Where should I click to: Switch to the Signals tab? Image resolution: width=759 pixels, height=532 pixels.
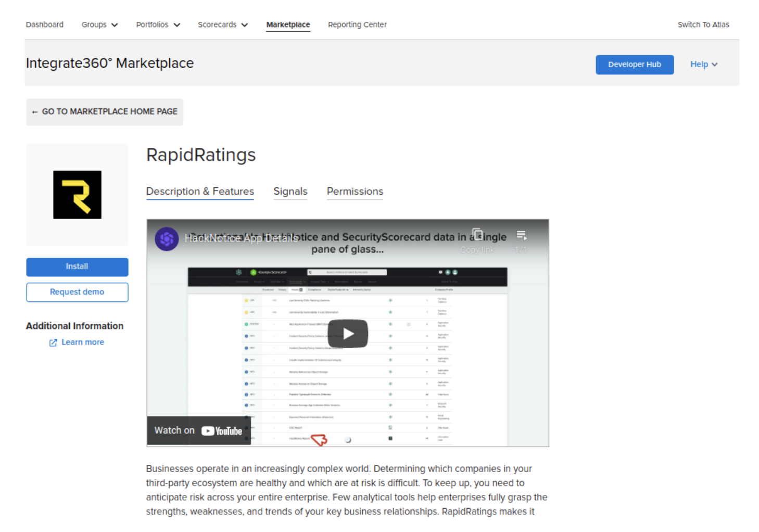(x=290, y=192)
